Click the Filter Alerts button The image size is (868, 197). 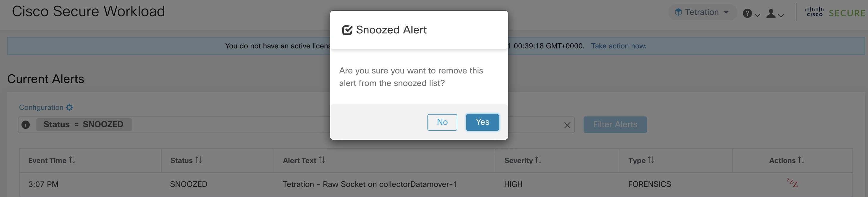(615, 124)
